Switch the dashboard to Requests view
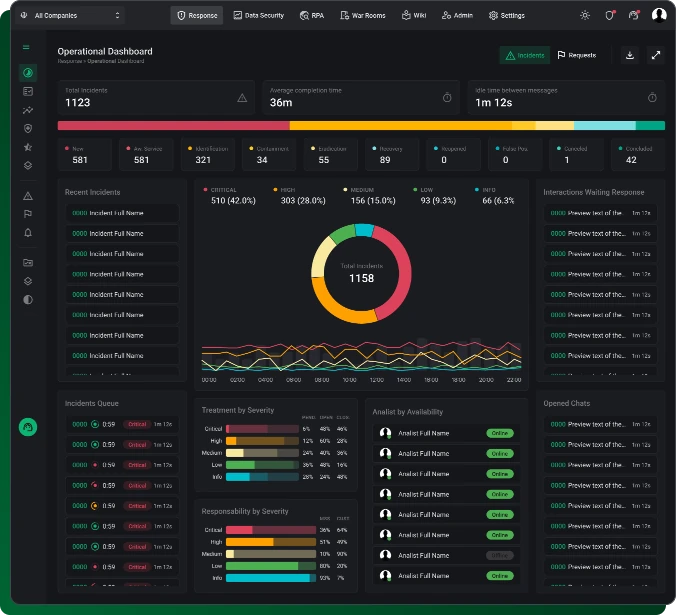This screenshot has height=615, width=676. 576,55
